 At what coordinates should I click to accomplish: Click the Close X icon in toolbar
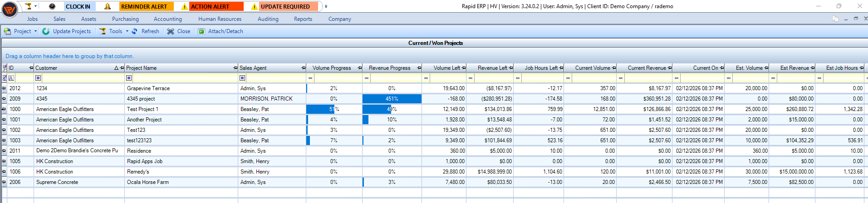point(171,31)
